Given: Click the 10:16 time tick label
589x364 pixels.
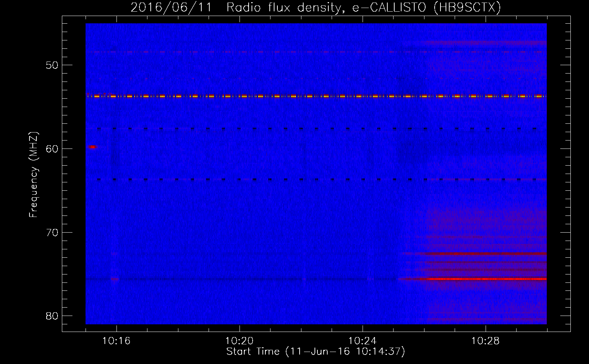Looking at the screenshot, I should coord(116,341).
